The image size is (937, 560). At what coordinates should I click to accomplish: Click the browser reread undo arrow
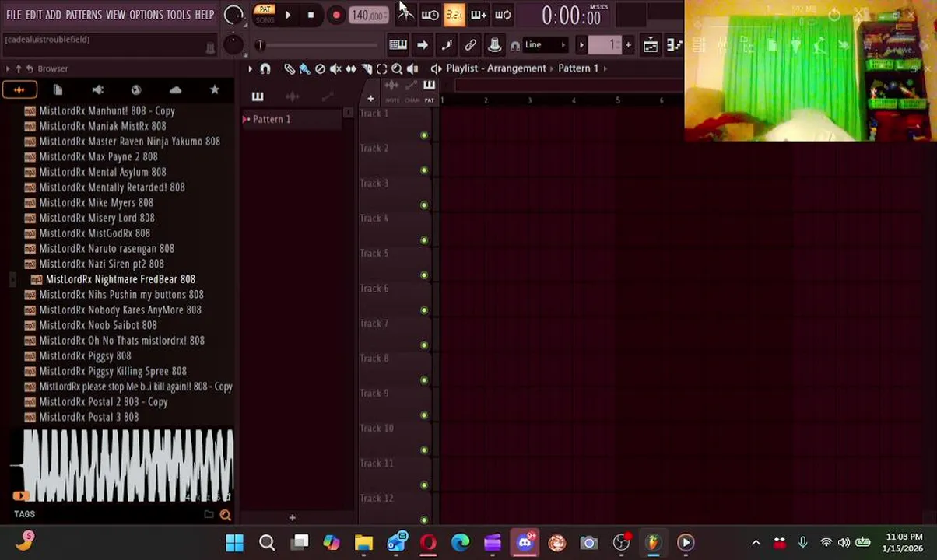pos(29,68)
